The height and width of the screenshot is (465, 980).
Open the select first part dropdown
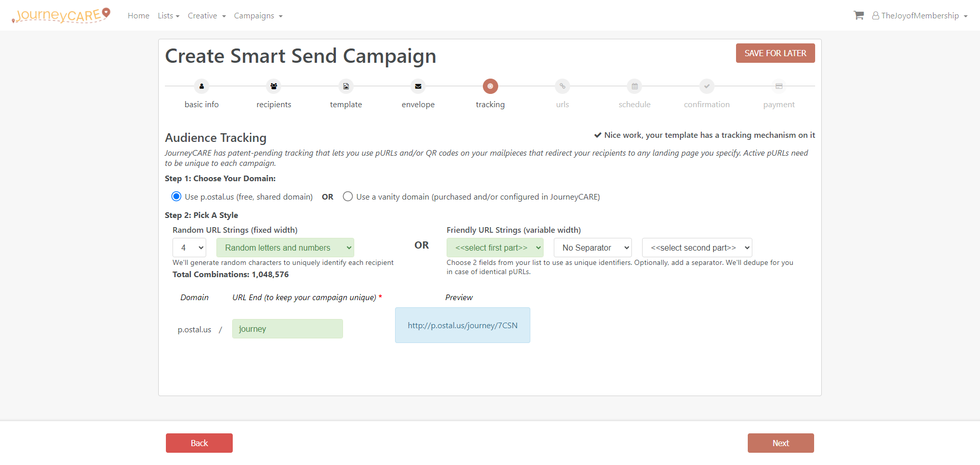click(495, 248)
